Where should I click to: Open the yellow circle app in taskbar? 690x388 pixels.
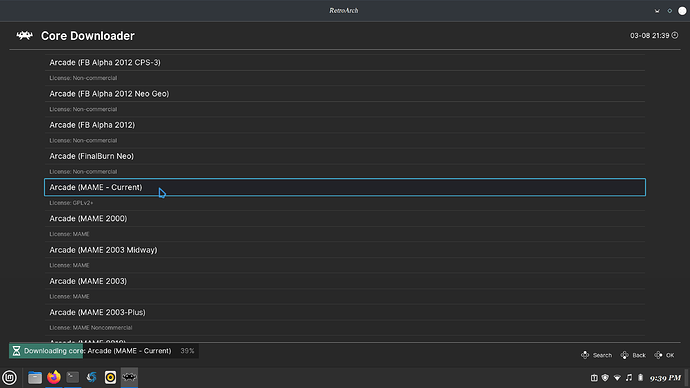click(x=110, y=377)
